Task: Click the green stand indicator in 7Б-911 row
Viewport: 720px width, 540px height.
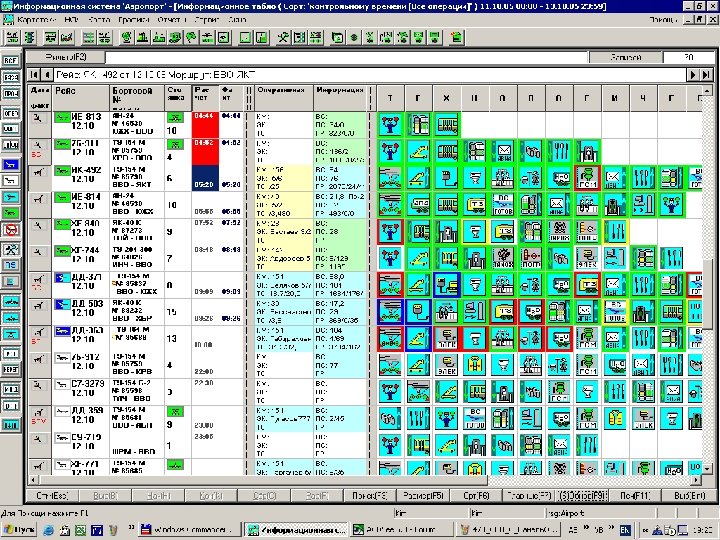Action: [x=174, y=145]
